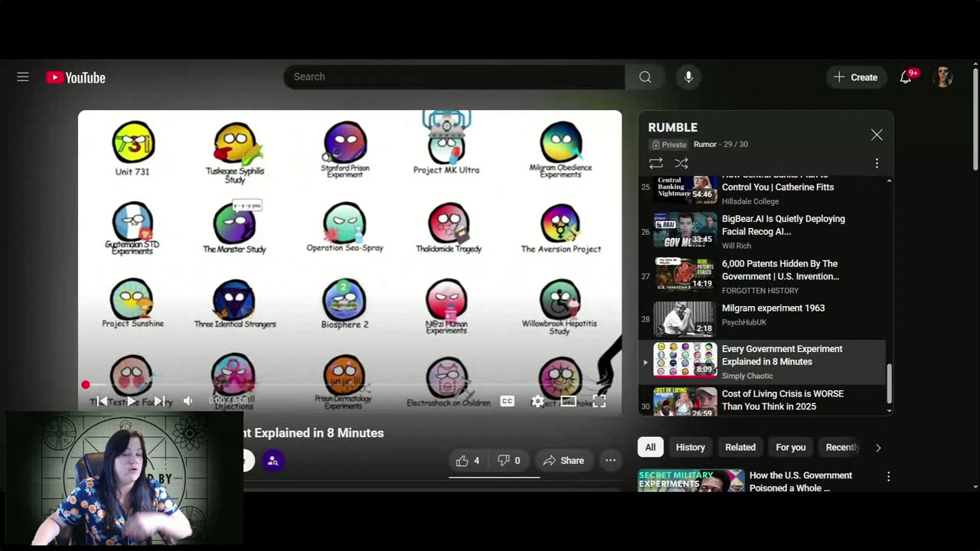This screenshot has width=980, height=551.
Task: Select the Related filter chip
Action: pyautogui.click(x=740, y=447)
